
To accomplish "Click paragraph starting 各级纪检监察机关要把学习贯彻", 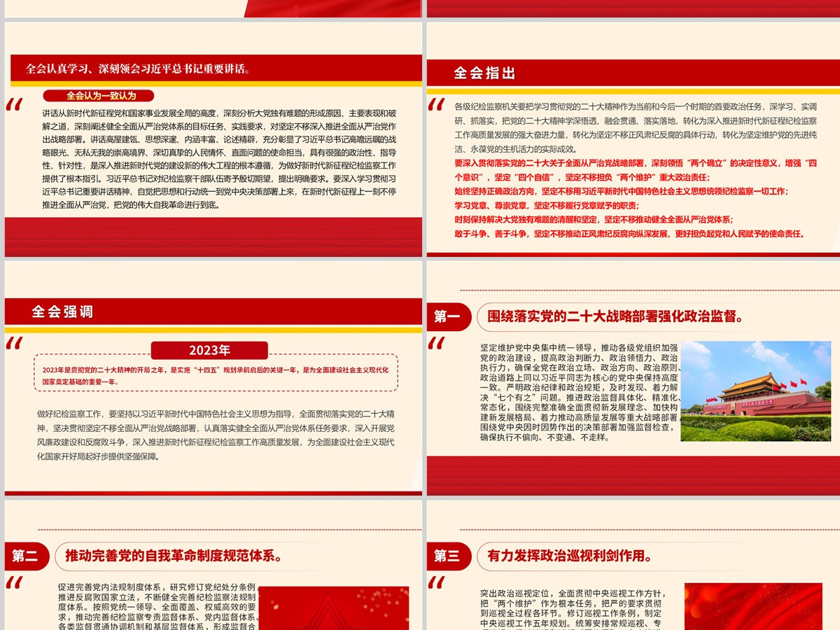I will coord(636,127).
